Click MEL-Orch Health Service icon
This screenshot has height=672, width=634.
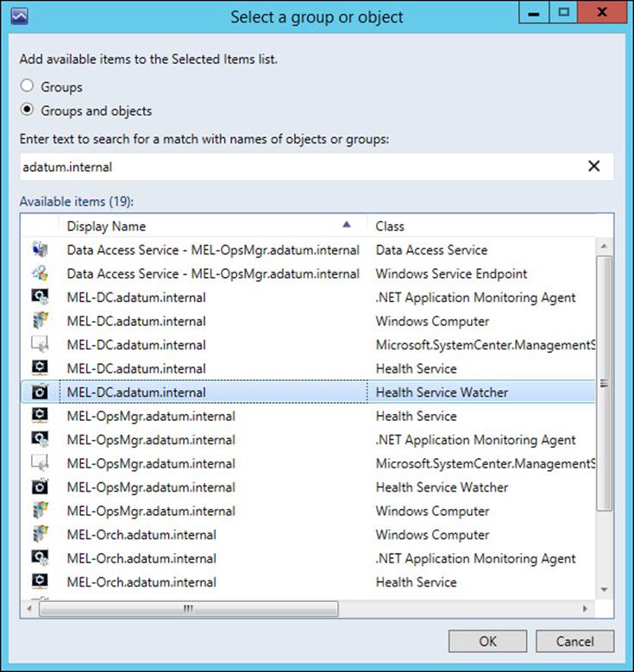[40, 581]
